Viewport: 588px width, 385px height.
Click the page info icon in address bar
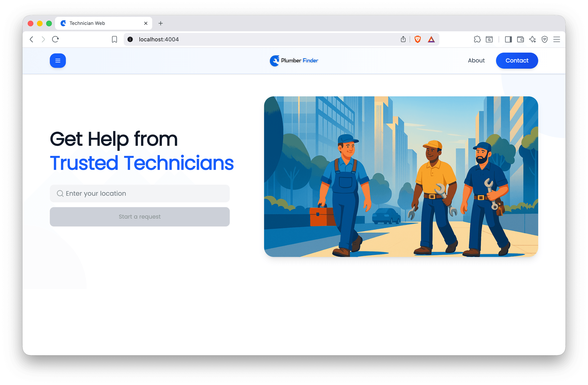[x=130, y=39]
